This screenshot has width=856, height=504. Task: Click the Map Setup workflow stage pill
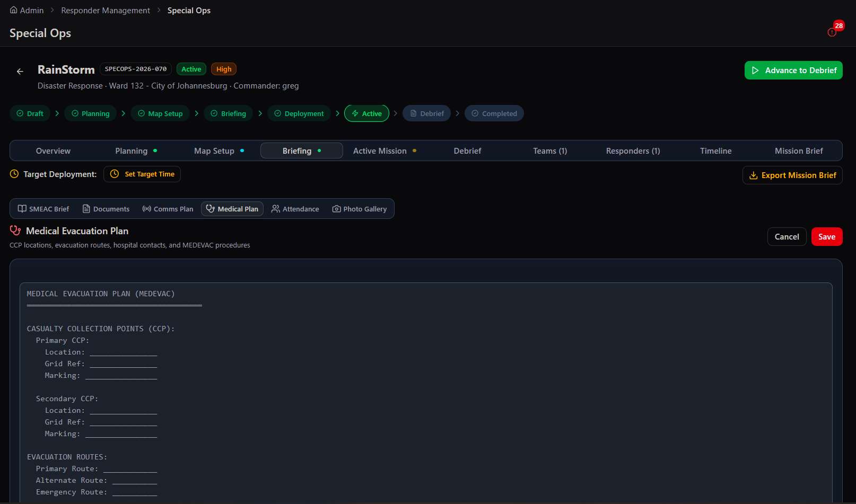(x=160, y=113)
